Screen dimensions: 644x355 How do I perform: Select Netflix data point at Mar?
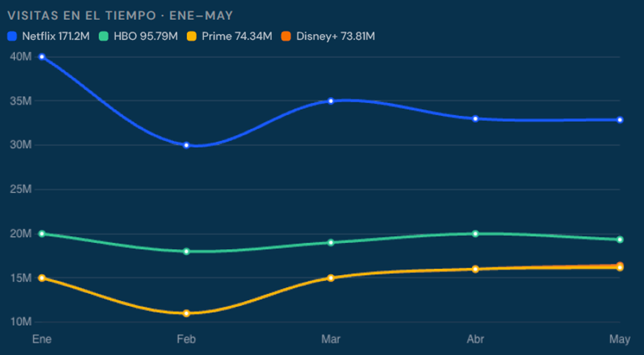coord(331,101)
